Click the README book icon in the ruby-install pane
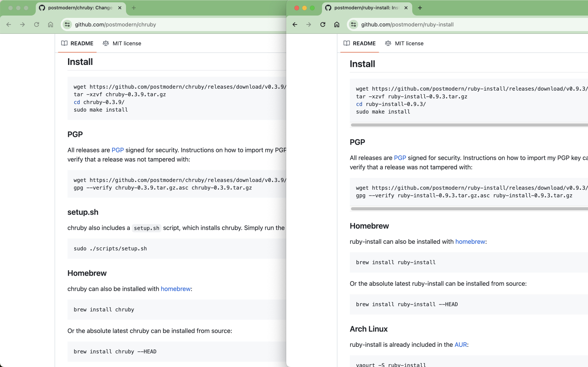The image size is (588, 367). point(346,43)
